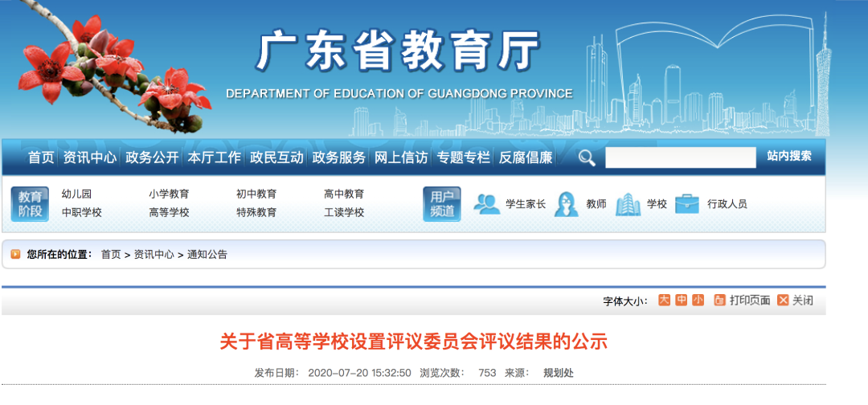Open the 工读学校 link
This screenshot has height=405, width=868.
(x=344, y=212)
